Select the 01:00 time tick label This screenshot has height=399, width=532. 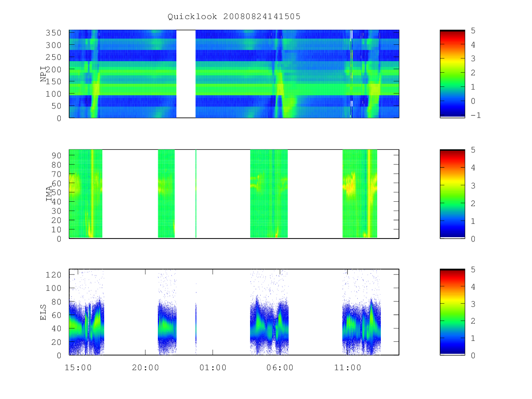pos(213,368)
